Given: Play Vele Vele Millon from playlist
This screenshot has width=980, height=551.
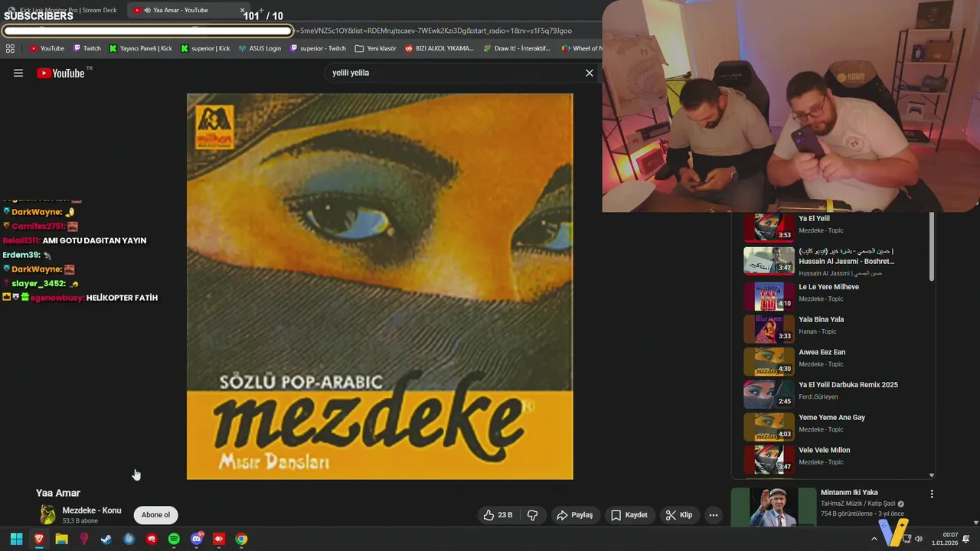Looking at the screenshot, I should coord(835,459).
